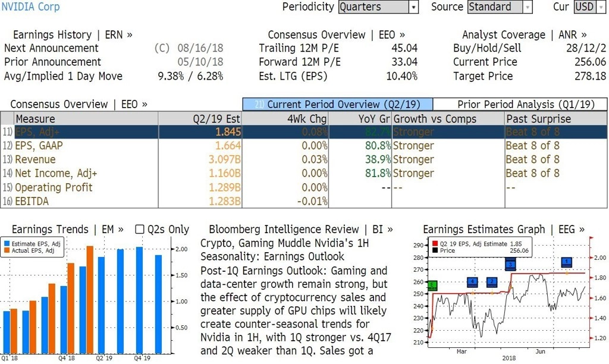Click the Q2/19 Est column header
Screen dimensions: 609x364
(200, 119)
